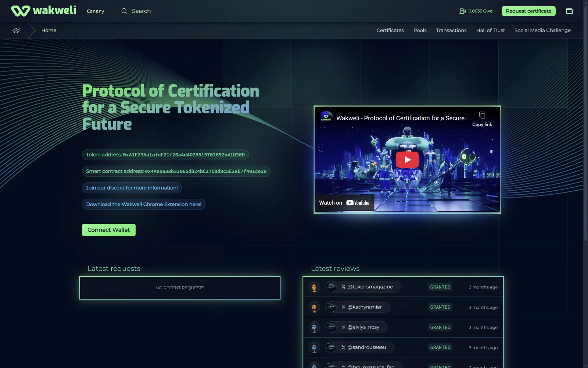The width and height of the screenshot is (588, 368).
Task: Open the Transactions menu item
Action: [x=451, y=30]
